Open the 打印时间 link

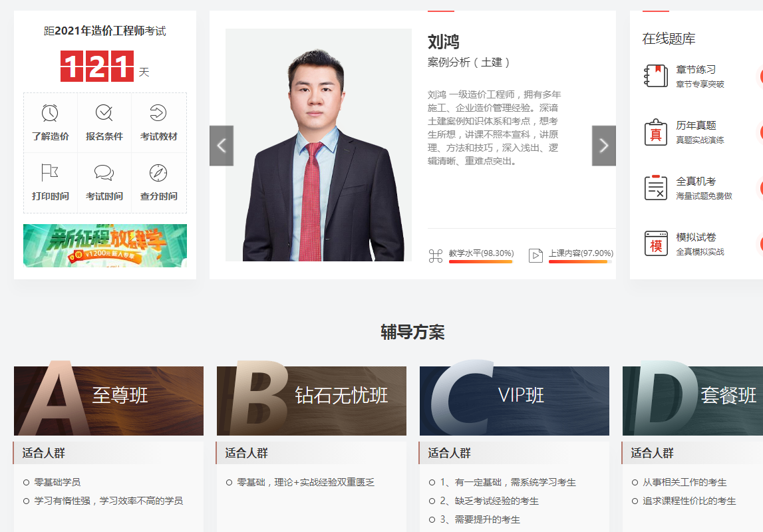pos(50,196)
